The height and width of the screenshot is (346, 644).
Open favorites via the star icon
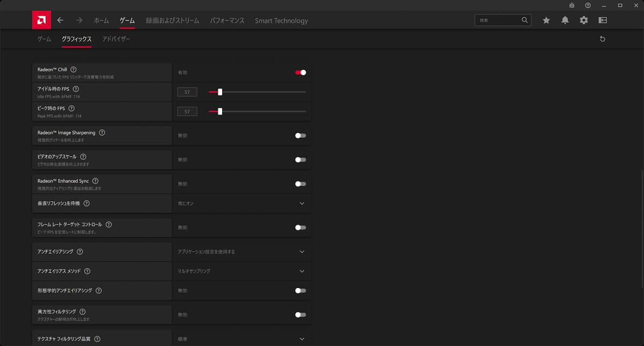pos(546,20)
